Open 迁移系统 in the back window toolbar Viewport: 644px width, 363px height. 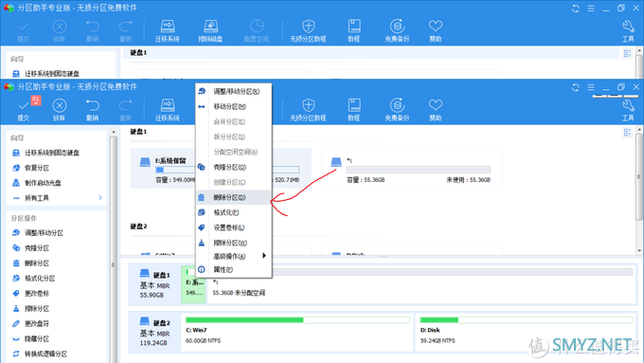(168, 31)
